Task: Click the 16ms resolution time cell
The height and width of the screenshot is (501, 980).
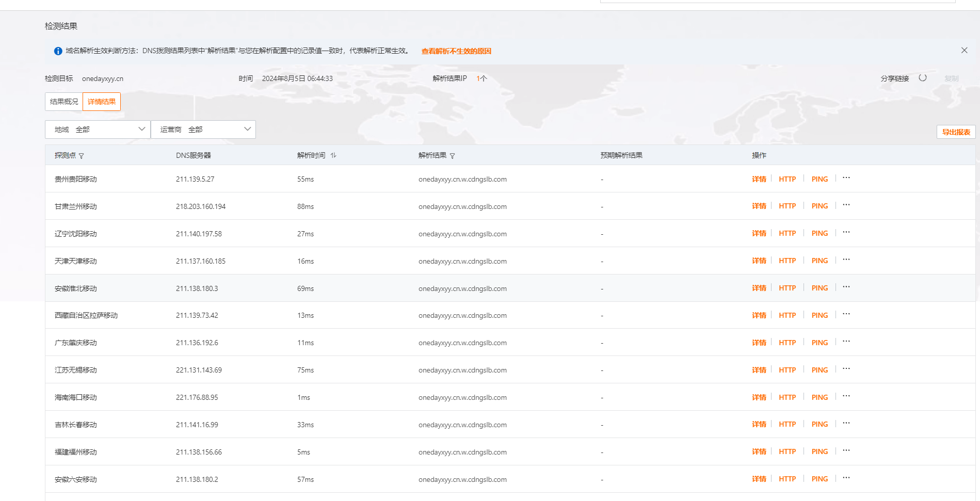Action: [x=306, y=261]
